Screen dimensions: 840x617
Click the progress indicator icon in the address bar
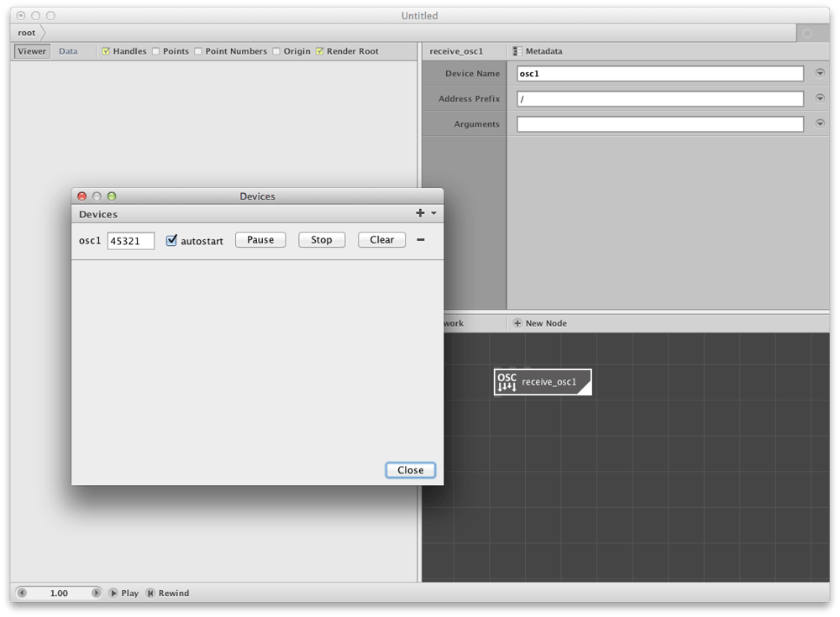(x=806, y=34)
